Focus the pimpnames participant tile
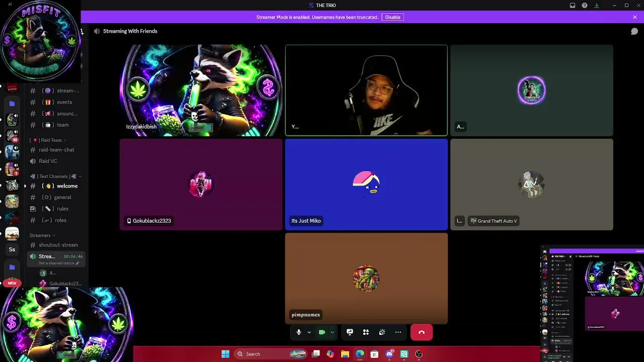644x362 pixels. (366, 279)
